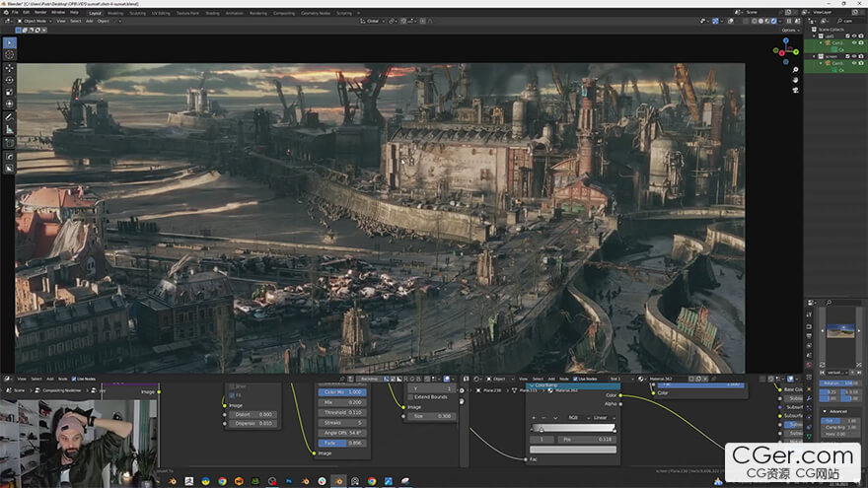
Task: Open the Options dropdown in viewport
Action: click(x=790, y=30)
